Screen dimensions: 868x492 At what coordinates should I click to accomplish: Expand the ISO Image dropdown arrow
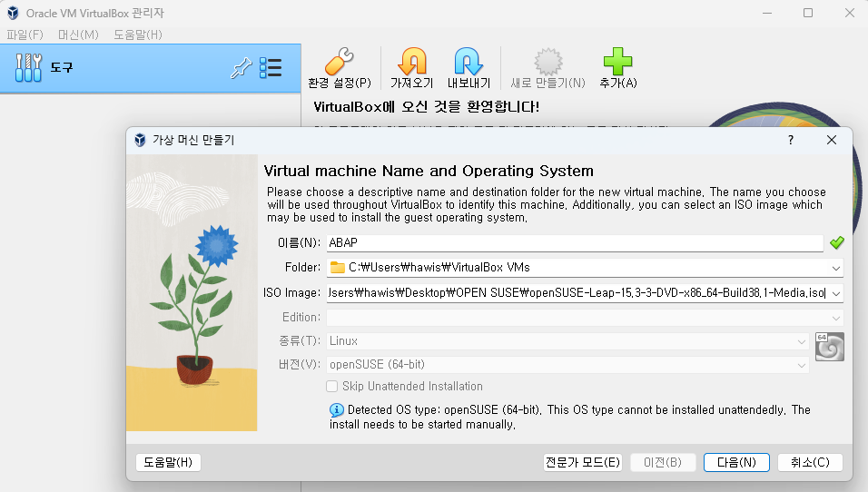pos(836,293)
